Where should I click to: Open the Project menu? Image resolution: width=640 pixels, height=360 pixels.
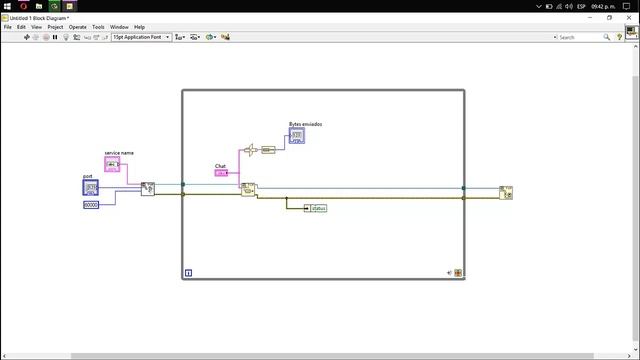click(55, 27)
